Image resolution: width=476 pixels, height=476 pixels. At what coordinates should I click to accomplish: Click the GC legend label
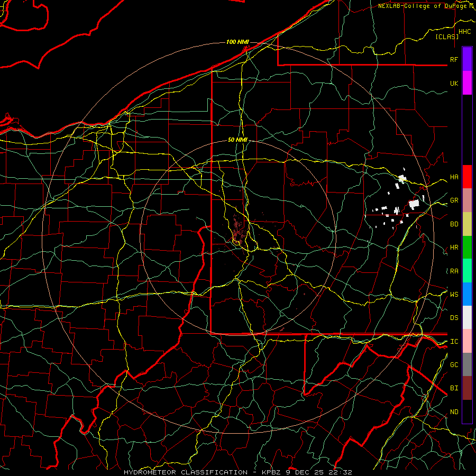point(454,365)
